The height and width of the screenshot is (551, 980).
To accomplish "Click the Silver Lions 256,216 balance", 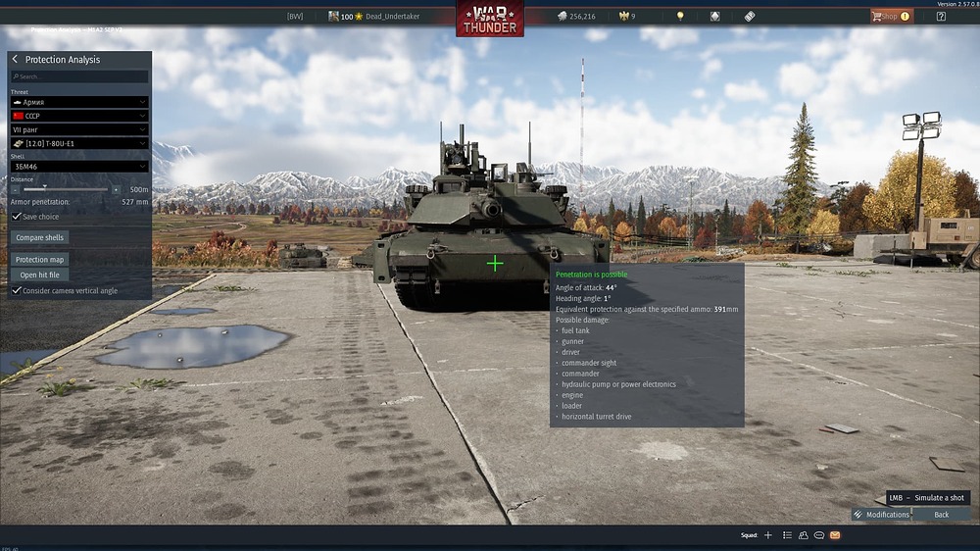I will coord(576,17).
